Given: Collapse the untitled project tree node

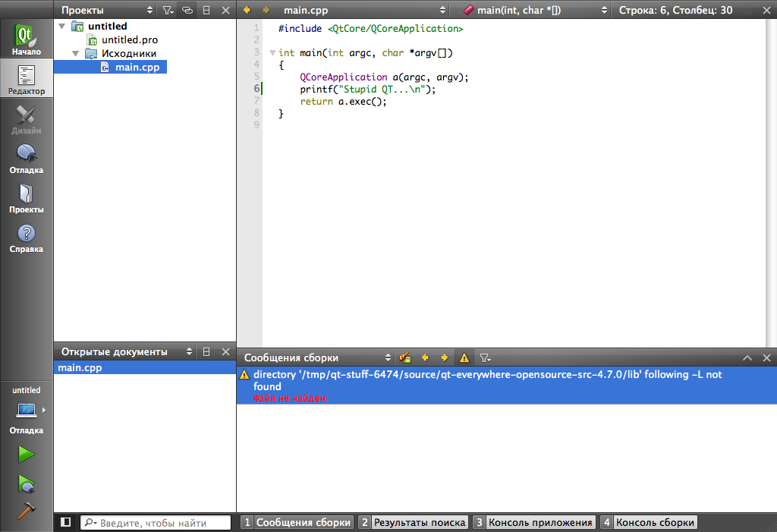Looking at the screenshot, I should click(x=62, y=27).
